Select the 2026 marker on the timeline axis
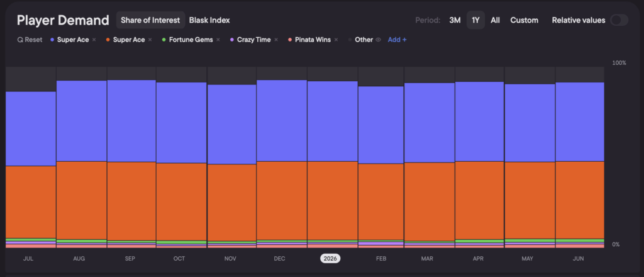The width and height of the screenshot is (644, 277). point(330,259)
